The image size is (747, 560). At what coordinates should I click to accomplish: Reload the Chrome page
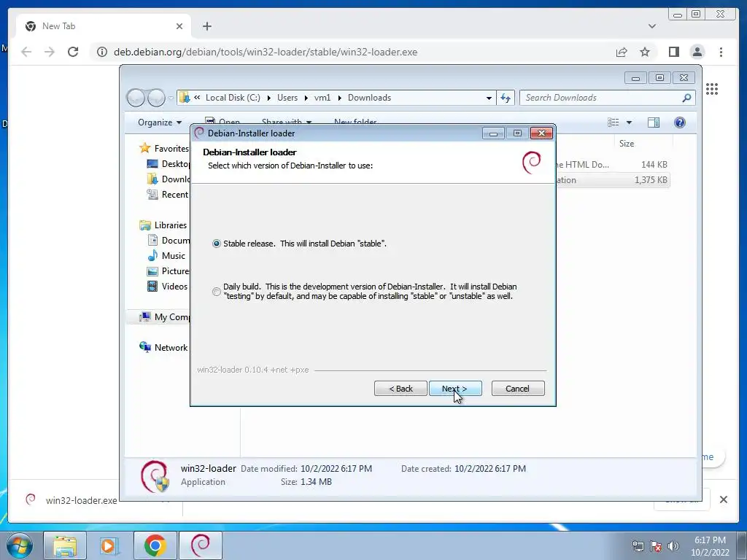(x=73, y=52)
